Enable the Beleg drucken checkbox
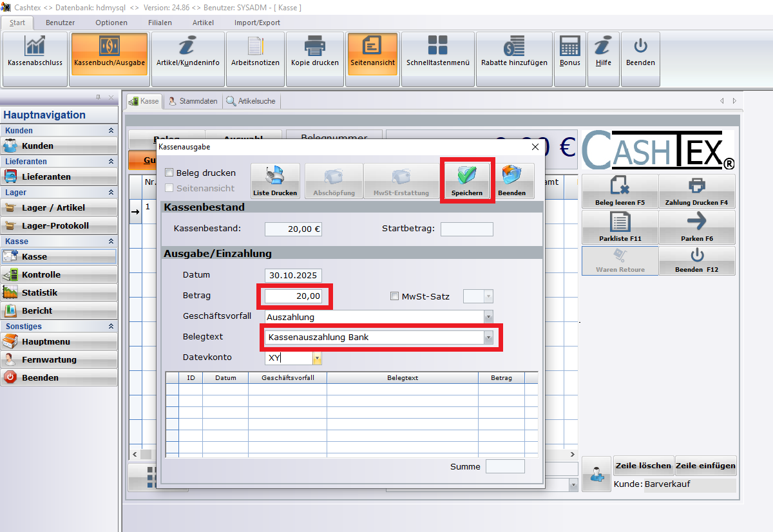The width and height of the screenshot is (773, 532). point(169,173)
